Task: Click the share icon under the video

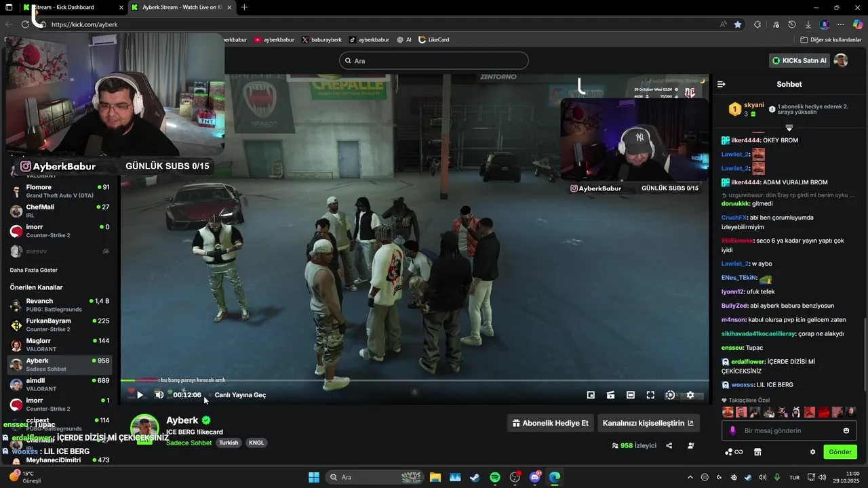Action: [x=669, y=445]
